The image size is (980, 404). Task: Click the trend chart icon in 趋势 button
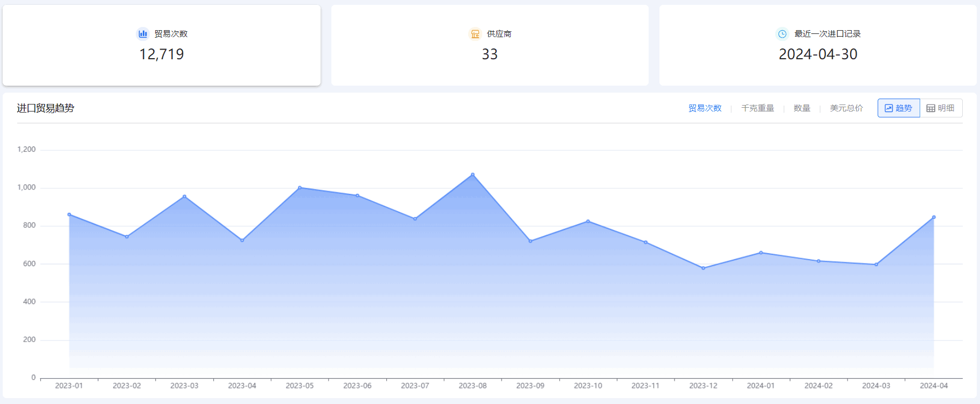click(x=889, y=108)
